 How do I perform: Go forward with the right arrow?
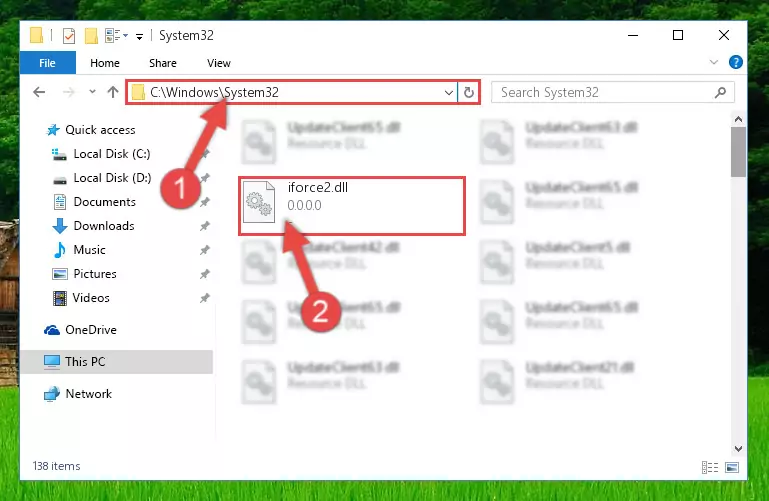pyautogui.click(x=69, y=92)
